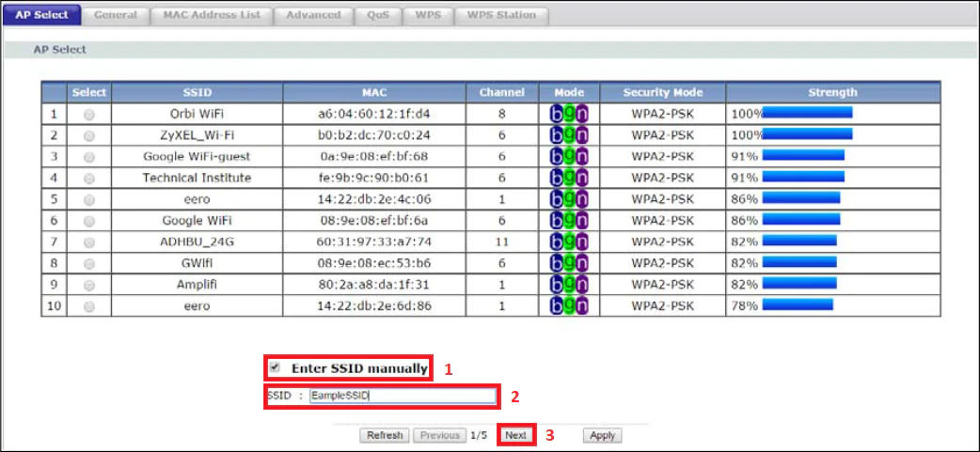Switch to the AP Select tab
The image size is (980, 452).
click(x=42, y=15)
